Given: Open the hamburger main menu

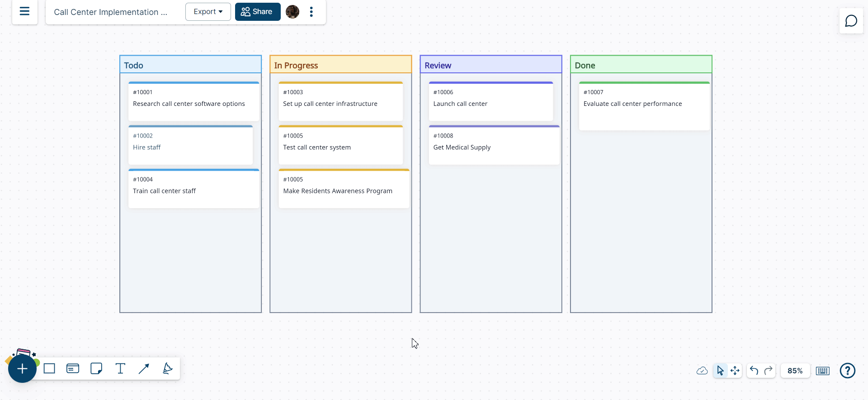Looking at the screenshot, I should 24,11.
